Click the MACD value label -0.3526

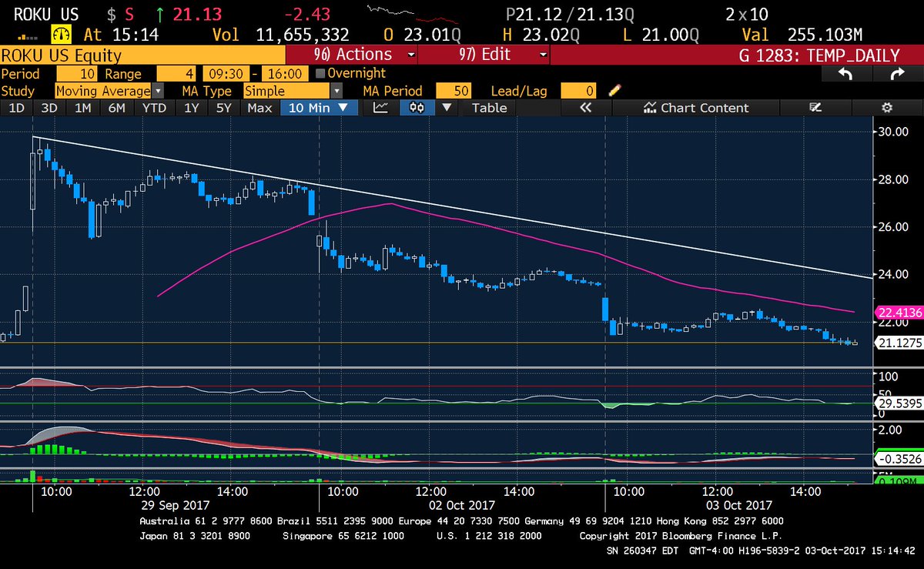coord(900,459)
